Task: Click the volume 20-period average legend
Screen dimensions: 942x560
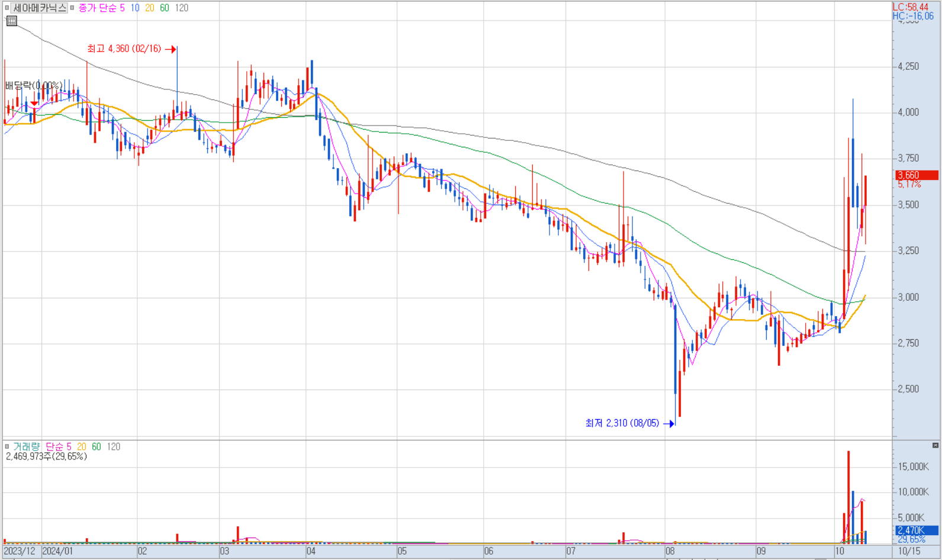Action: 82,447
